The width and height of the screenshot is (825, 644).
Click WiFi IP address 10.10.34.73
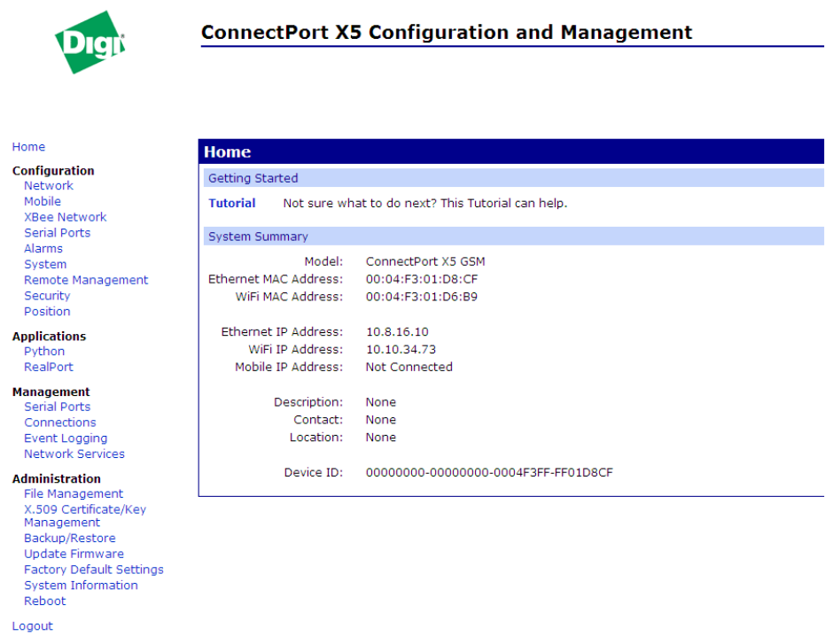click(x=401, y=350)
